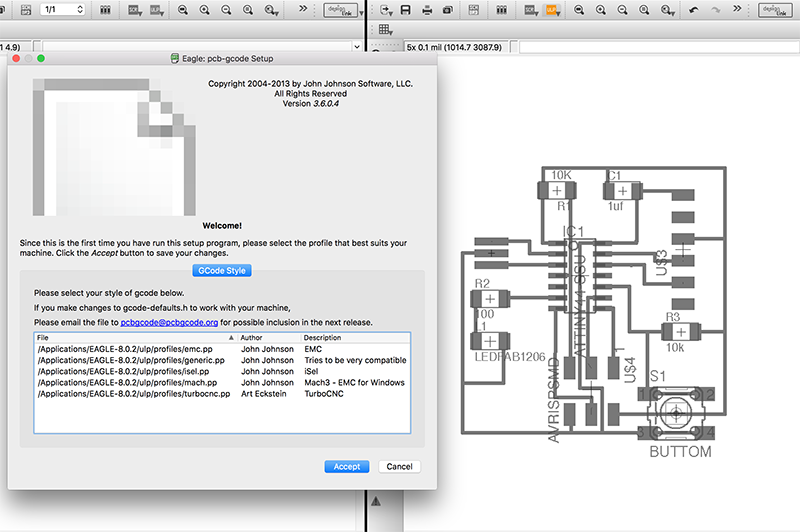Sort profiles by the Description column header

pyautogui.click(x=356, y=337)
